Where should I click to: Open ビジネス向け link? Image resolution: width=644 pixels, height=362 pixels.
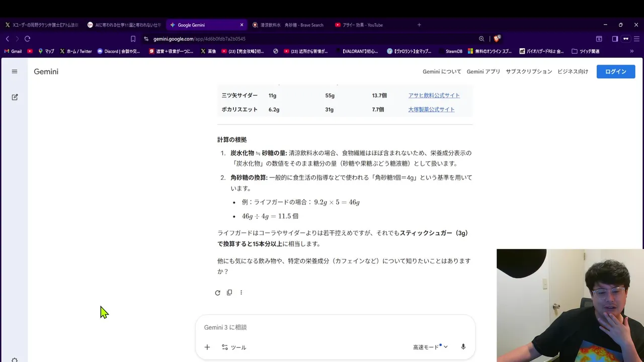(x=573, y=71)
